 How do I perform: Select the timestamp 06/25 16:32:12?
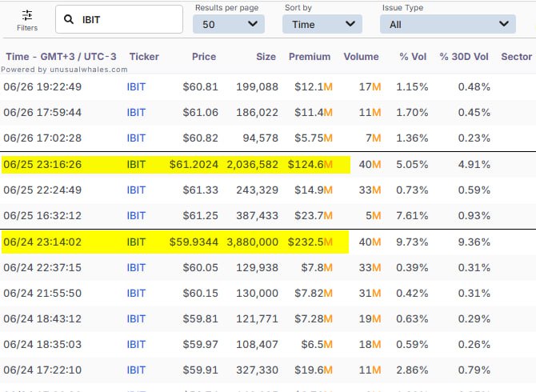pos(42,216)
